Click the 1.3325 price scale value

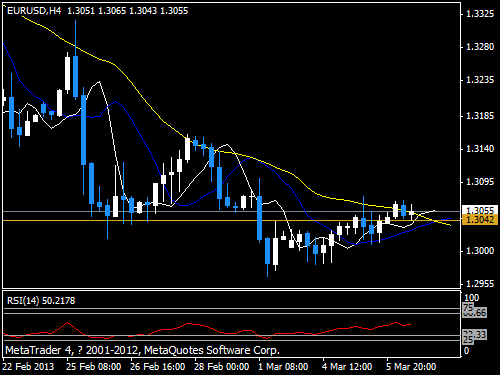480,14
